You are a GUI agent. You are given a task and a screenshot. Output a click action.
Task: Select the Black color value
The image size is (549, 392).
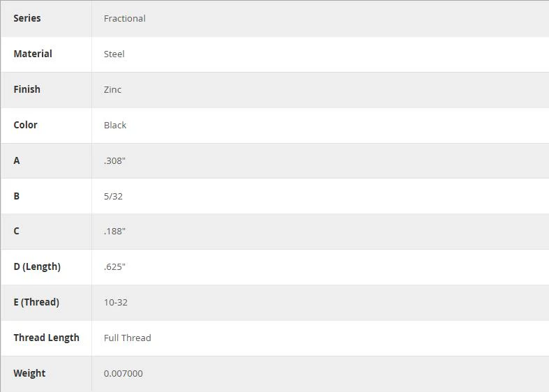pyautogui.click(x=115, y=126)
